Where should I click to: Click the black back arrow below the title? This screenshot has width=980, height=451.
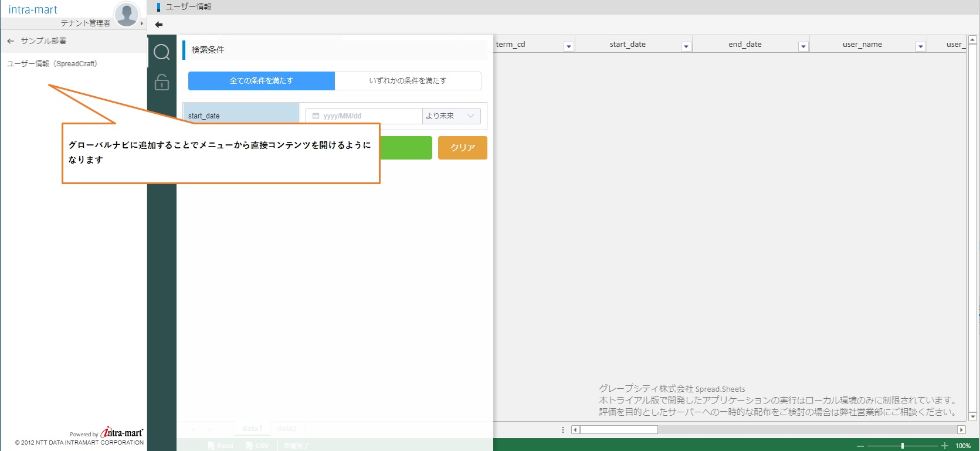tap(158, 25)
